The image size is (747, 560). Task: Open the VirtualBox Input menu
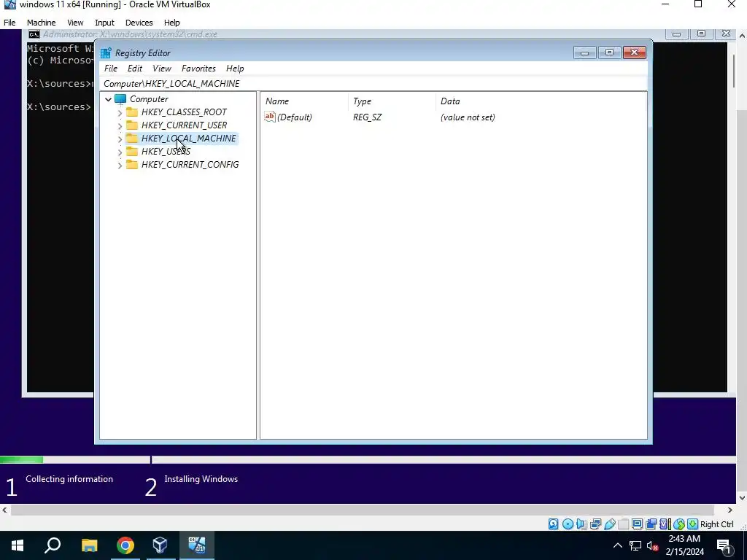(104, 23)
